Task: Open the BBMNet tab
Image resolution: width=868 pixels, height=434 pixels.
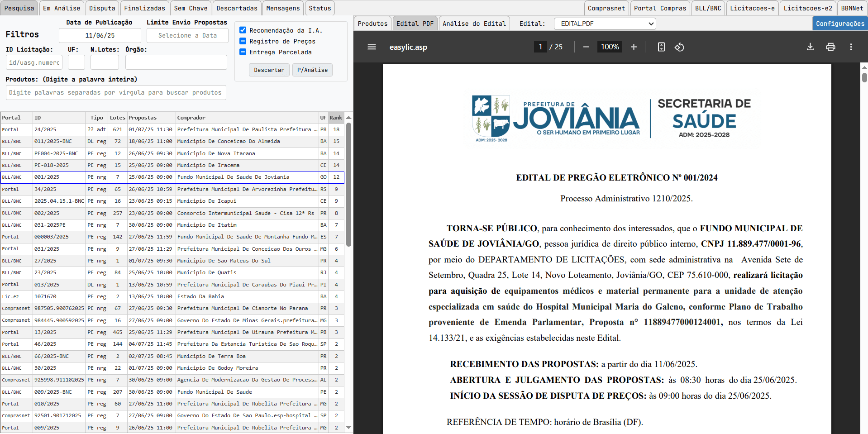Action: (852, 8)
